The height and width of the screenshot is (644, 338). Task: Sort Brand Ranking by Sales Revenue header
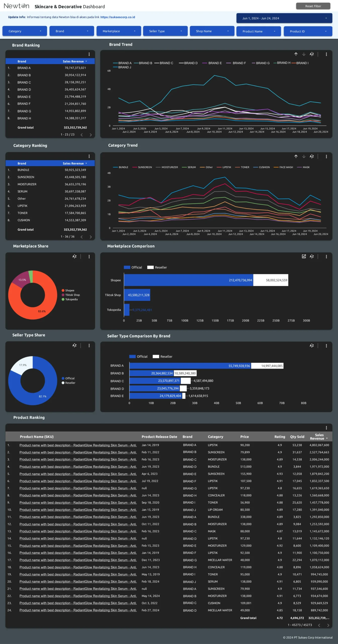click(x=75, y=61)
